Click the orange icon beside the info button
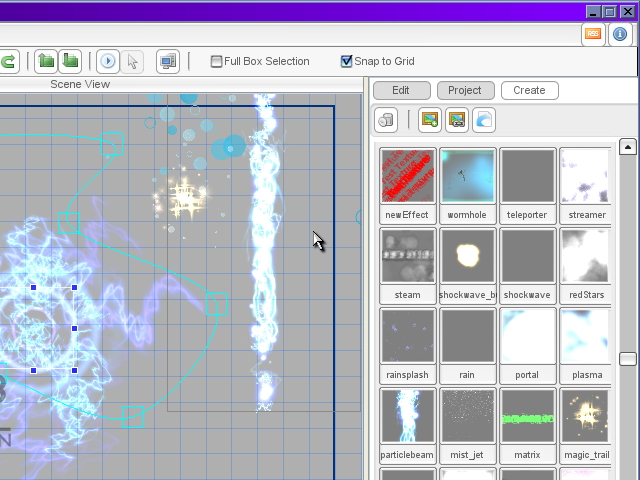Screen dimensions: 640x480 (593, 34)
